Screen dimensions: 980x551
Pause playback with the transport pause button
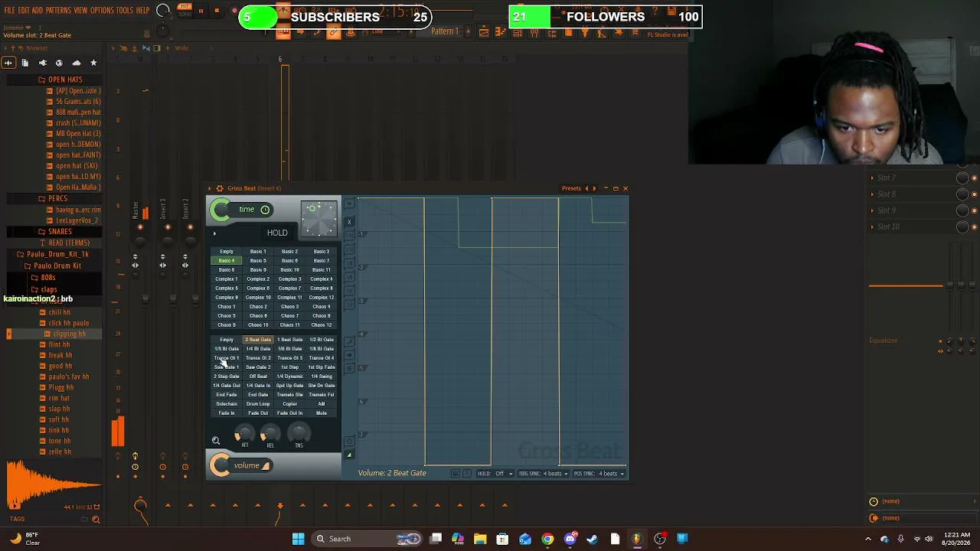pyautogui.click(x=201, y=11)
